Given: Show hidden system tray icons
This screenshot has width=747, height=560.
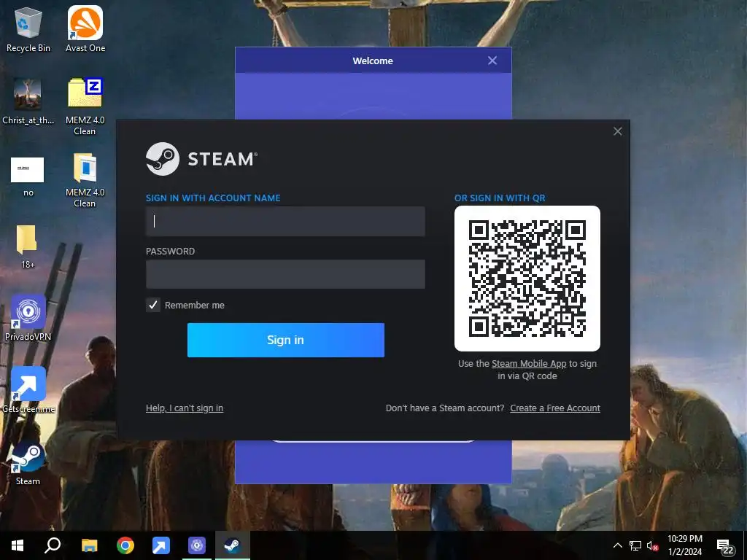Looking at the screenshot, I should point(617,545).
